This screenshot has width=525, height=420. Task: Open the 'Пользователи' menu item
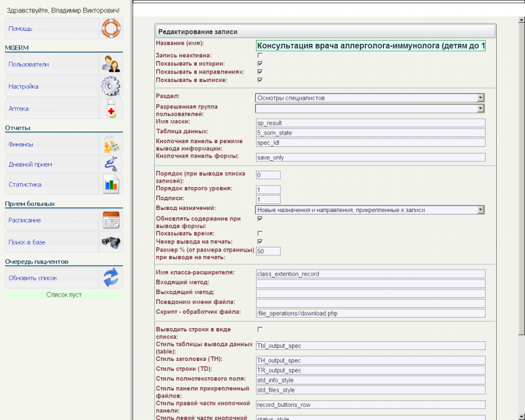coord(28,64)
